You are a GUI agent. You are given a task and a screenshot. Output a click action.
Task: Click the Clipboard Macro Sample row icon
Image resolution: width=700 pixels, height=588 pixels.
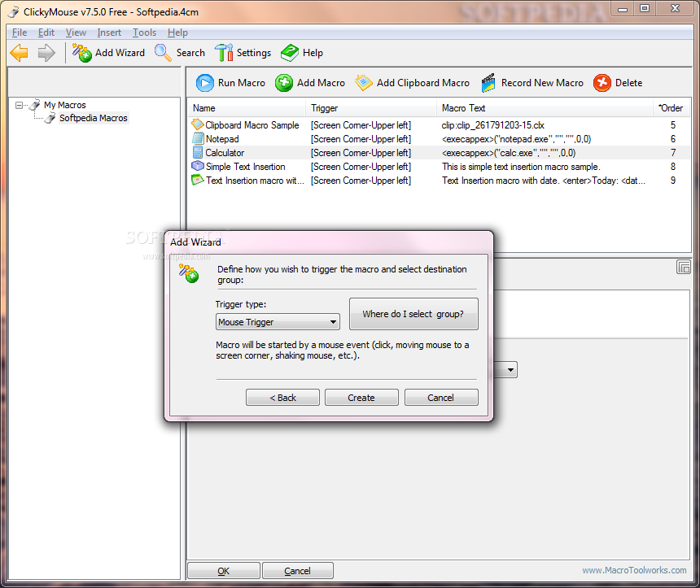[x=197, y=124]
